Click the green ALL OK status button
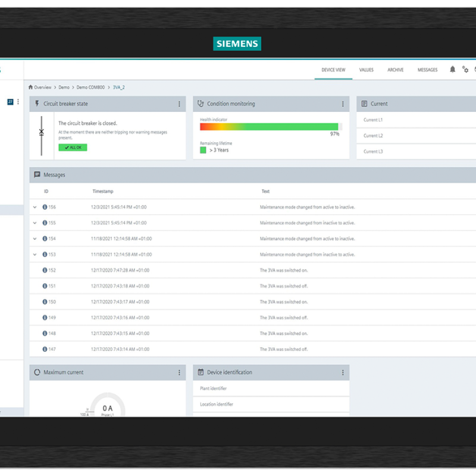Viewport: 476px width, 476px height. pyautogui.click(x=73, y=148)
